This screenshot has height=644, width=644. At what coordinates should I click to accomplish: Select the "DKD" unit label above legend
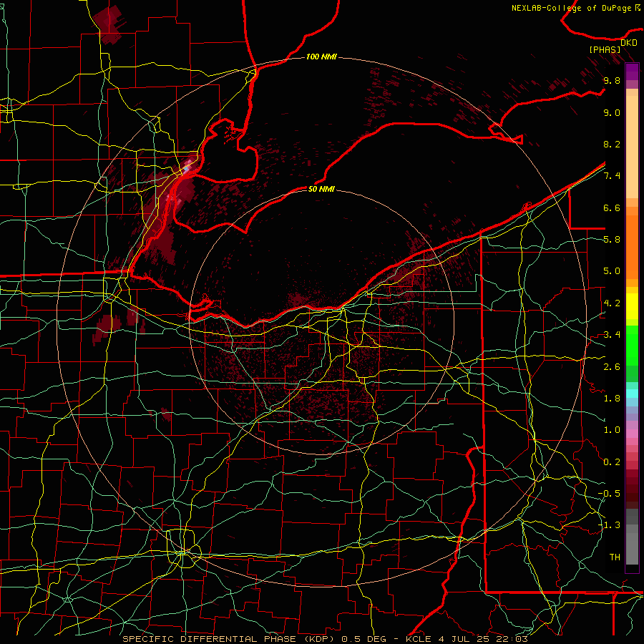(x=629, y=42)
